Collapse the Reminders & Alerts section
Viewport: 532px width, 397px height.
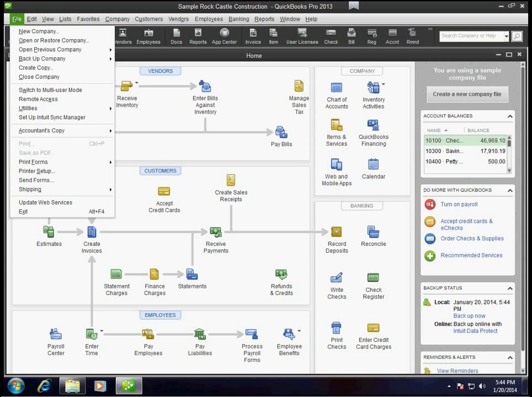pos(509,358)
